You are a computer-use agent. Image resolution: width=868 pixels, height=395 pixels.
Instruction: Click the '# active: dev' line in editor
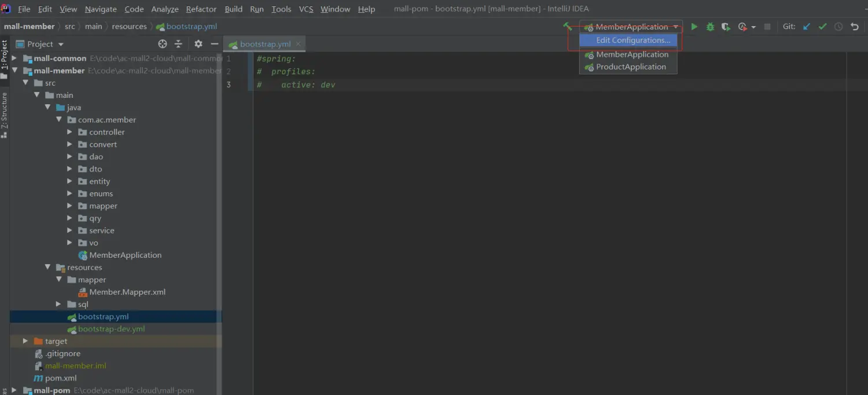(296, 85)
